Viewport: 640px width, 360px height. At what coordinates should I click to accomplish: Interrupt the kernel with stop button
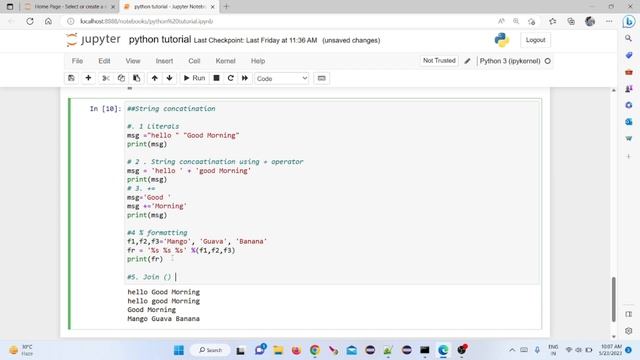217,78
